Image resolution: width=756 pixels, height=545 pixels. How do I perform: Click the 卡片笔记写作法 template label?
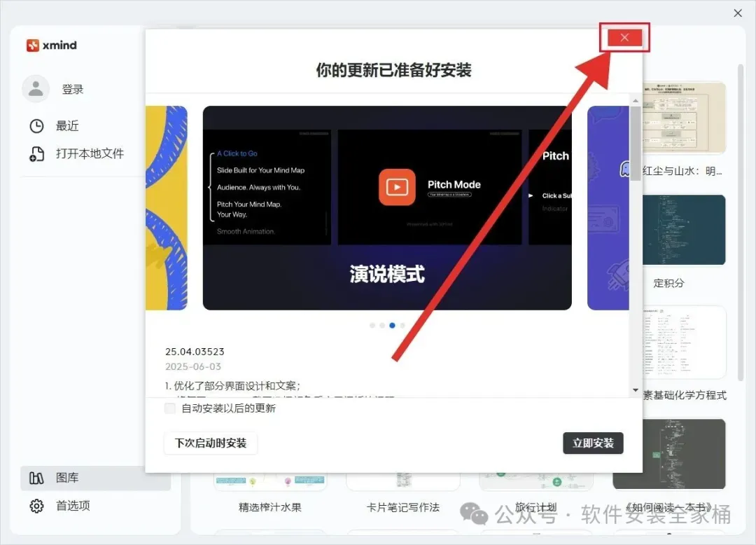click(x=403, y=507)
